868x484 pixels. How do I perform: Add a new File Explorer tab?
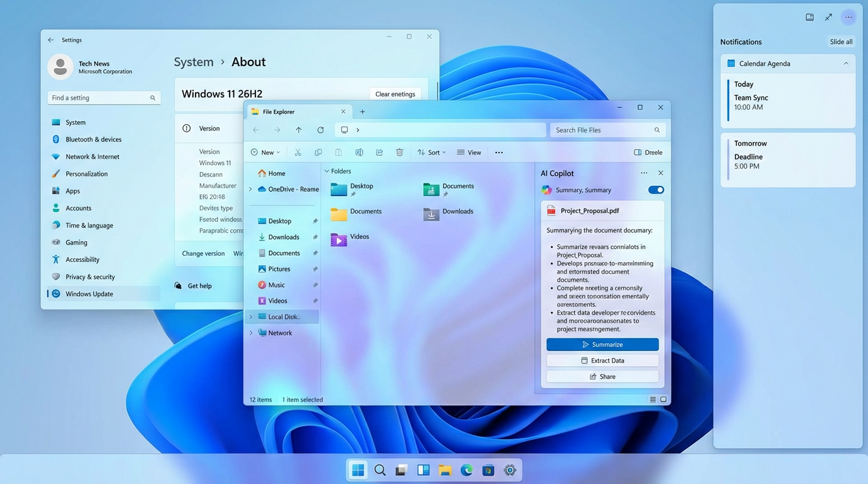click(363, 112)
